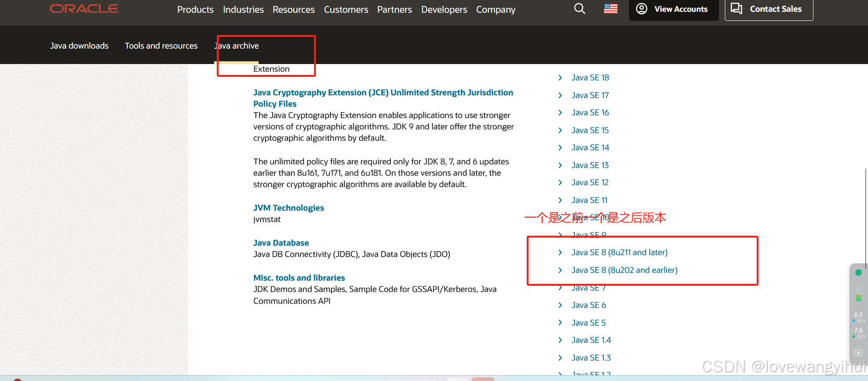Open the Java SE 5 archive link
This screenshot has height=381, width=868.
click(589, 323)
